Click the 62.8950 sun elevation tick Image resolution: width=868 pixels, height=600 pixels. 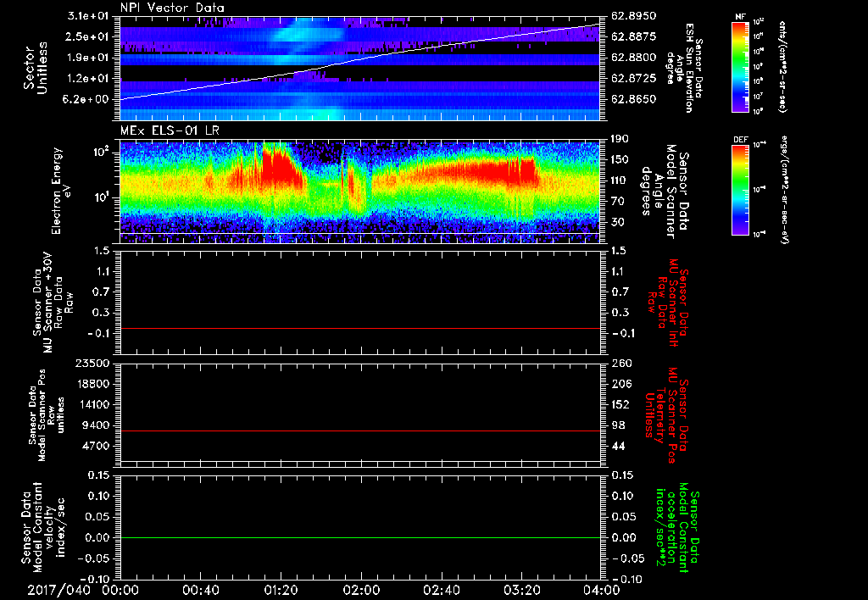tap(633, 16)
